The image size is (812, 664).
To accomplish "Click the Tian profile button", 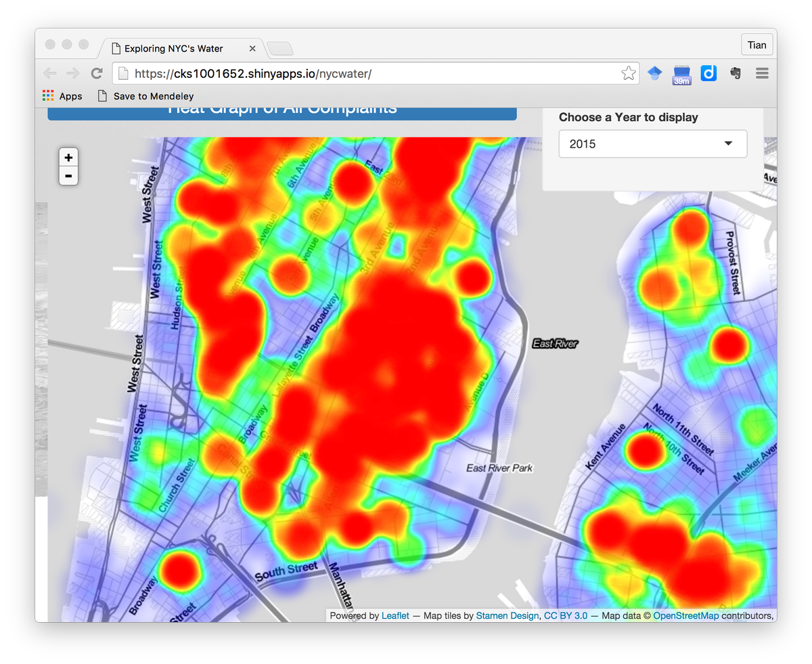I will pyautogui.click(x=757, y=45).
